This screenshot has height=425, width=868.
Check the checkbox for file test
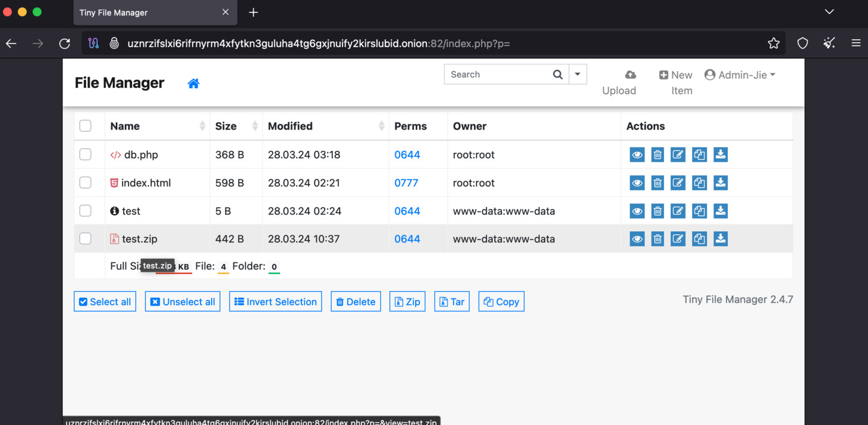click(x=86, y=210)
